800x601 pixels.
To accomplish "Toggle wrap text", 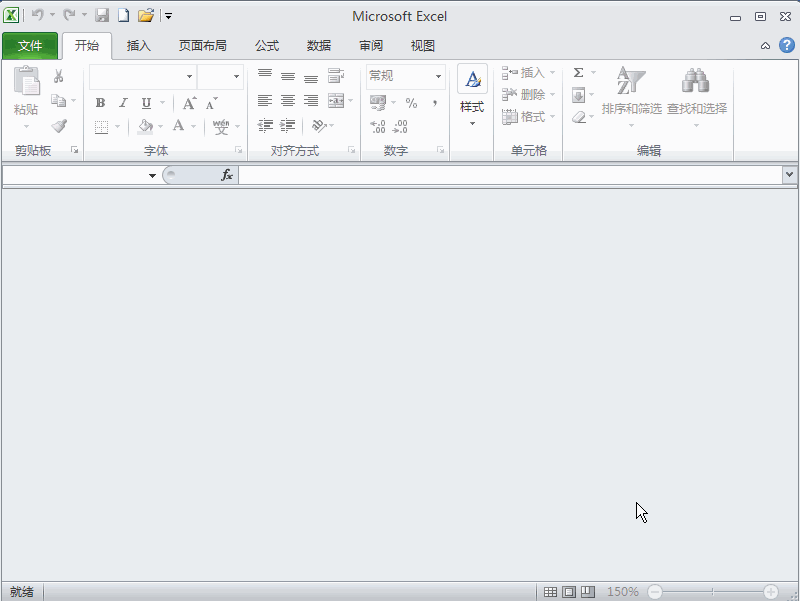I will [336, 76].
